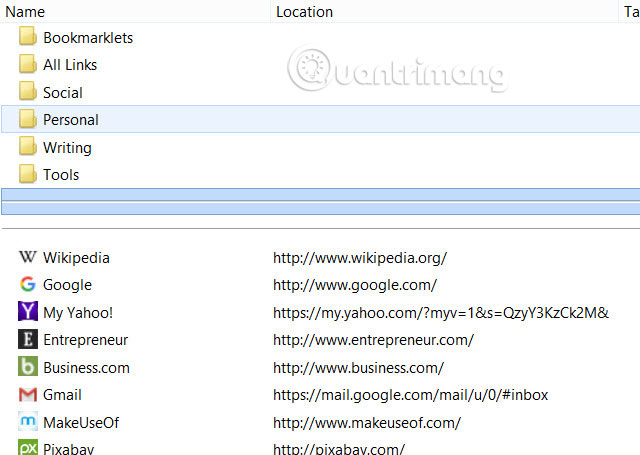The image size is (640, 455).
Task: Select the Business.com bookmark name
Action: (87, 368)
